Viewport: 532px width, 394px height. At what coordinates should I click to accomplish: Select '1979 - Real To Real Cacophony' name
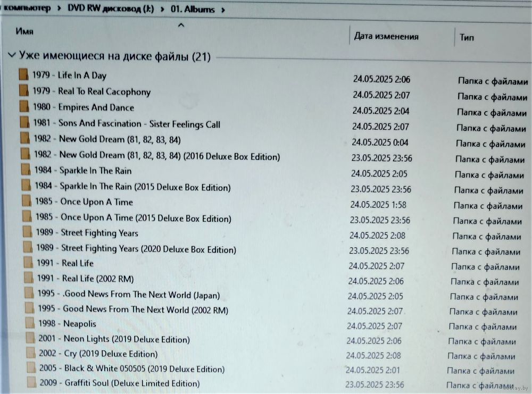click(x=92, y=91)
